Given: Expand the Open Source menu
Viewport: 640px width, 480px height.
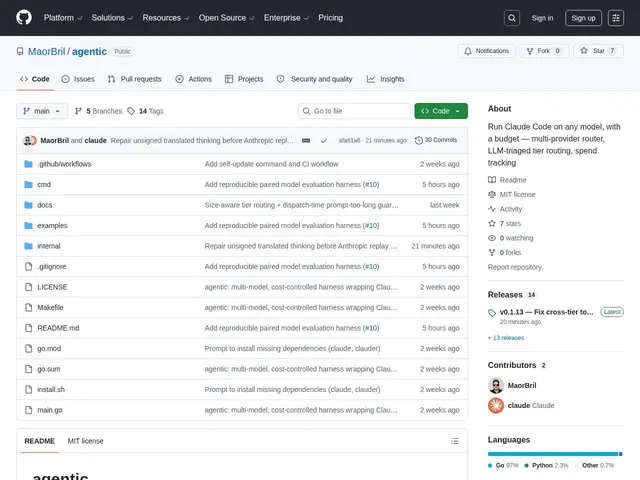Looking at the screenshot, I should point(227,18).
